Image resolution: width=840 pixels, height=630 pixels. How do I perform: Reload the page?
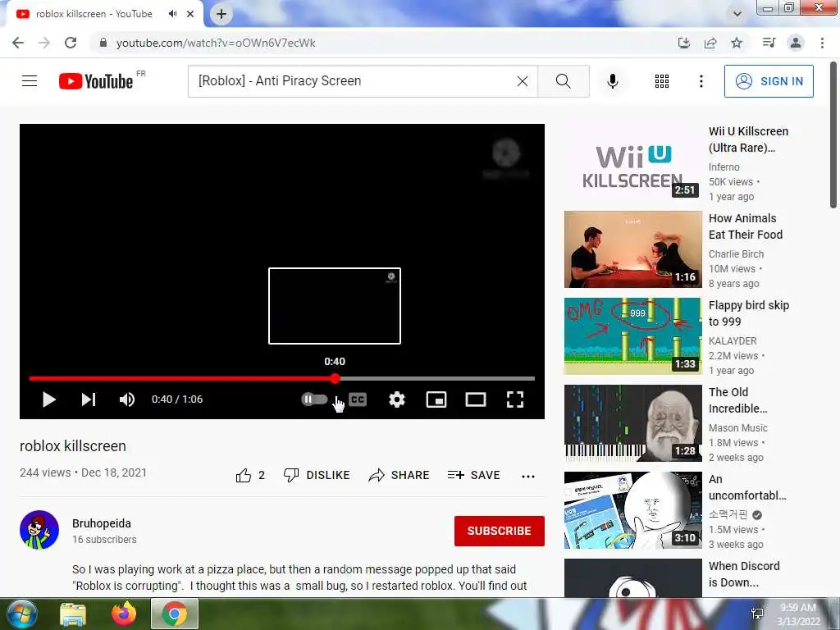[71, 43]
